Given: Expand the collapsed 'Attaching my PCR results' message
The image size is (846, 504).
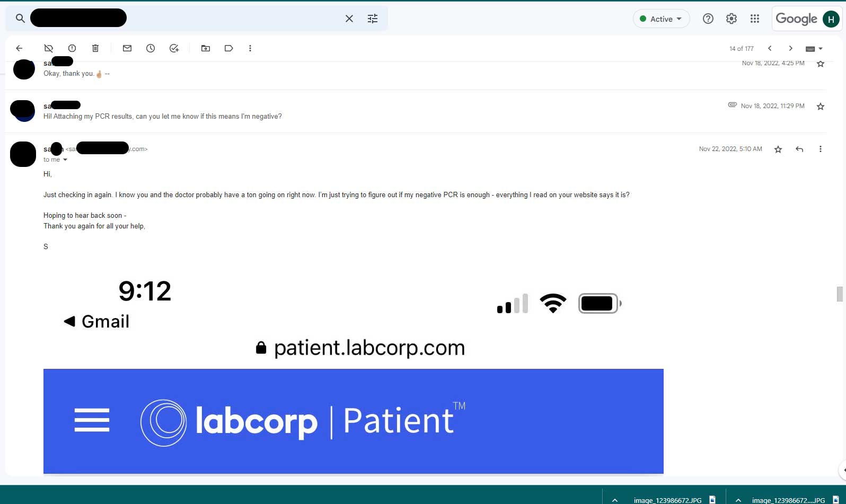Looking at the screenshot, I should (x=162, y=117).
